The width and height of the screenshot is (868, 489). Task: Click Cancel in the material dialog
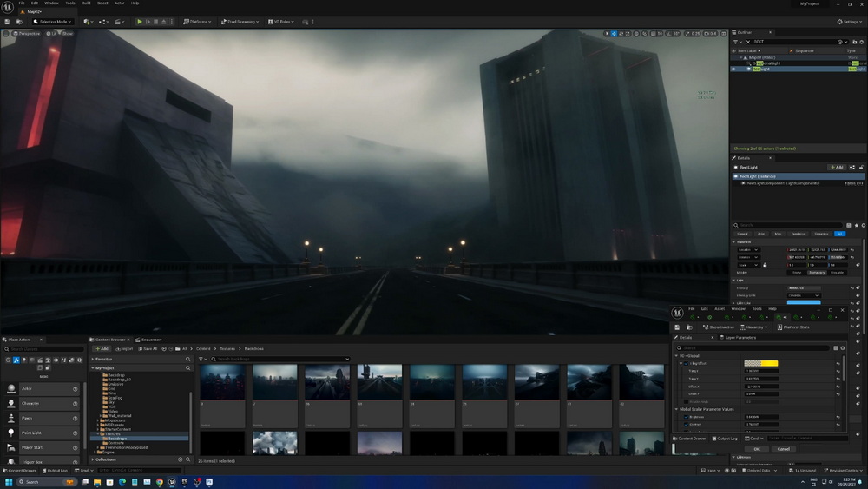[783, 449]
